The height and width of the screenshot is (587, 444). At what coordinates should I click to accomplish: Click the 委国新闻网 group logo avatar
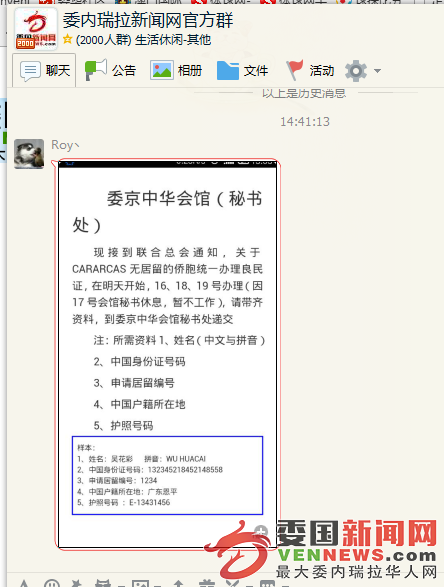pos(36,29)
